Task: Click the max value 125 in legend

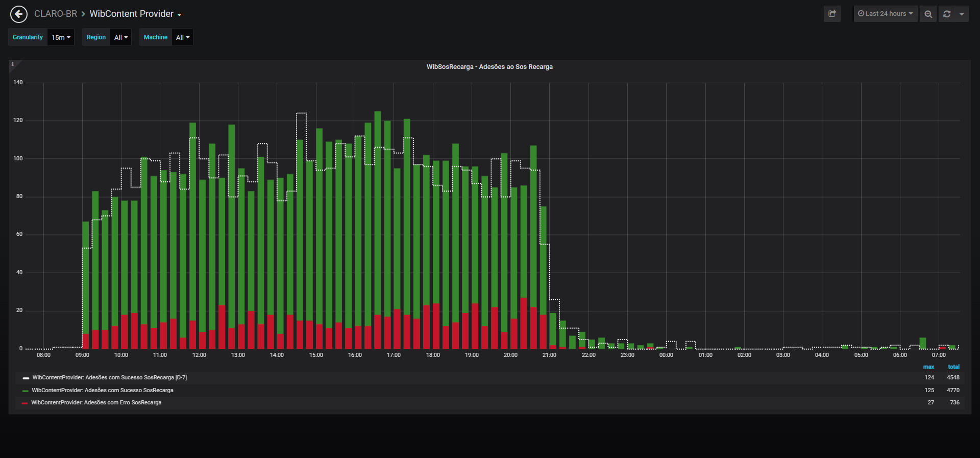Action: tap(929, 390)
